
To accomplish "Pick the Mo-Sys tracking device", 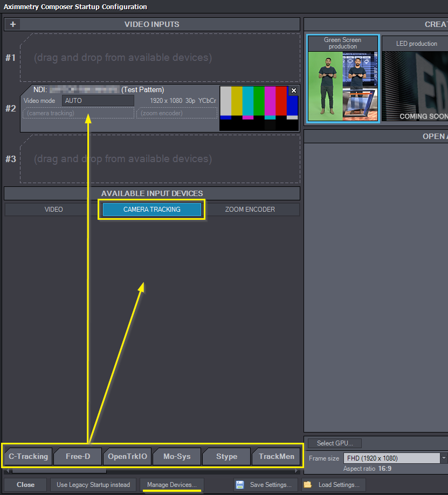I will tap(177, 457).
